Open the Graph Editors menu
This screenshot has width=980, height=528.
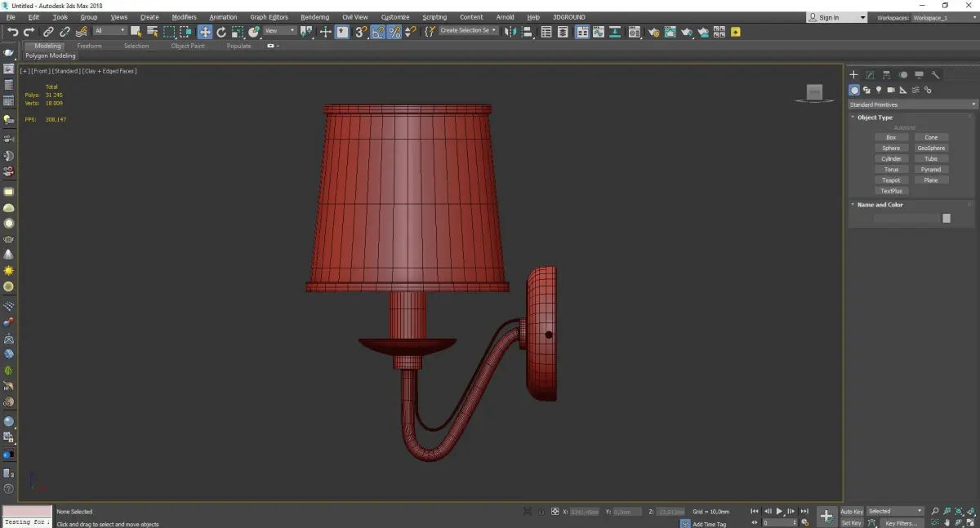(x=269, y=17)
